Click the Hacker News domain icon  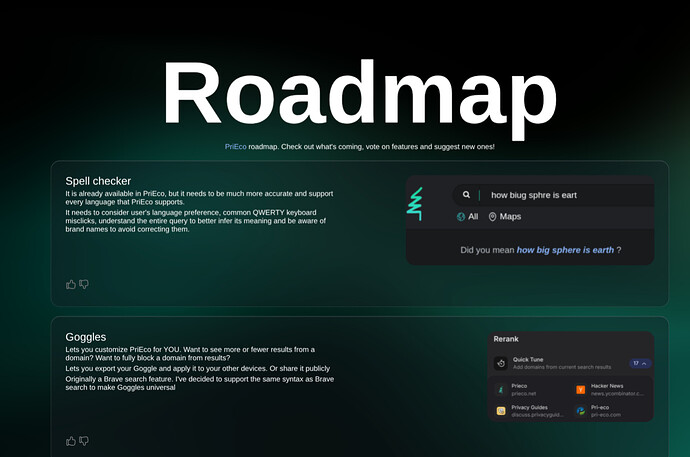(580, 389)
